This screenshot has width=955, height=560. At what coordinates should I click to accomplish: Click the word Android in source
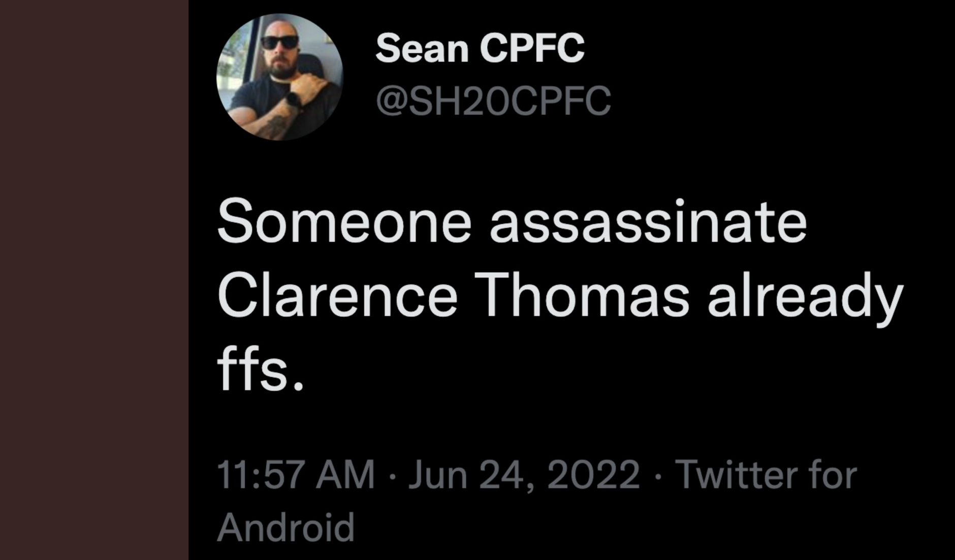click(285, 528)
